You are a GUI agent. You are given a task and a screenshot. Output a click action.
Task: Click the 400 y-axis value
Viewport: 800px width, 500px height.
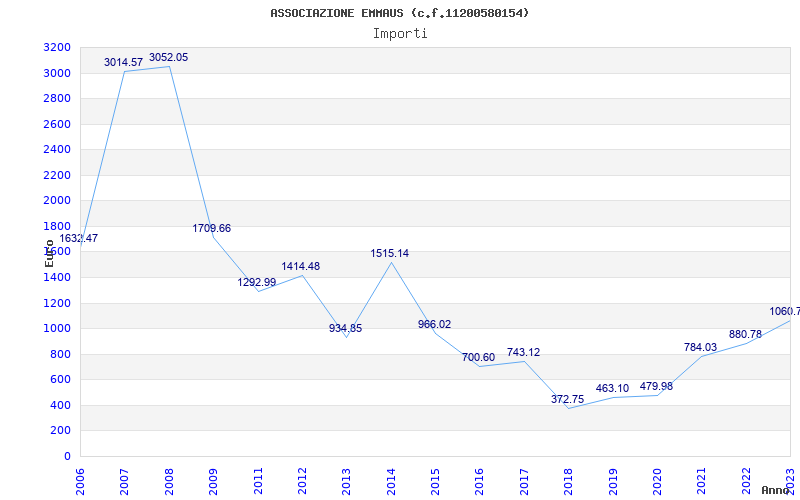pyautogui.click(x=61, y=406)
